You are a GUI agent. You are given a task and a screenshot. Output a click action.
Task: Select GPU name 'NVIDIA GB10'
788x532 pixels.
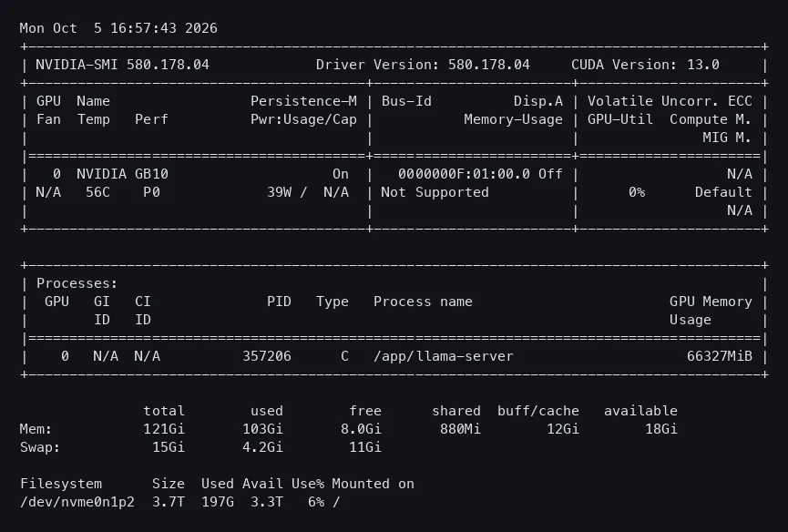[x=123, y=174]
